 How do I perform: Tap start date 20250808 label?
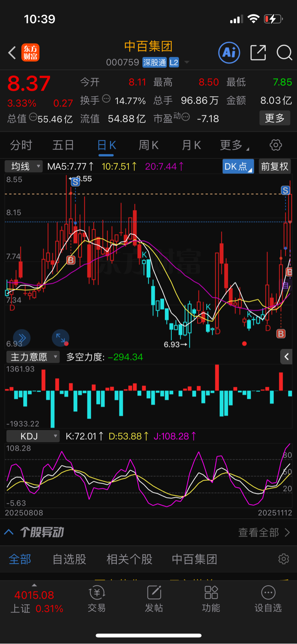24,513
